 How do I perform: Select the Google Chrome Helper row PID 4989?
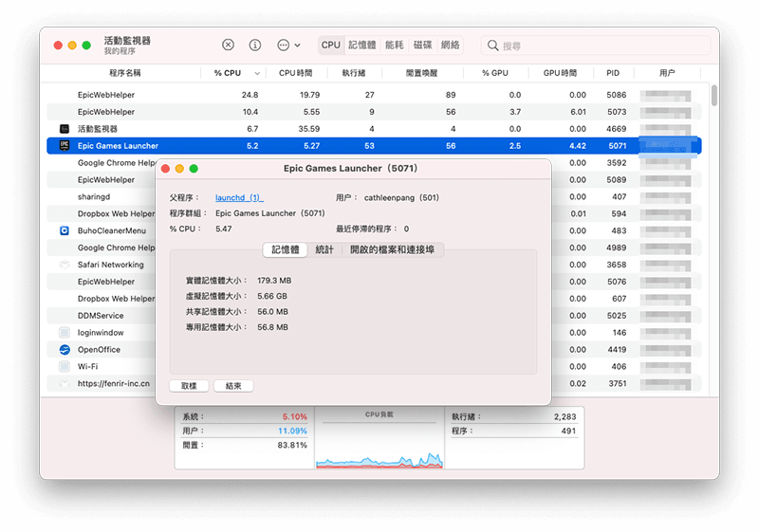click(102, 248)
